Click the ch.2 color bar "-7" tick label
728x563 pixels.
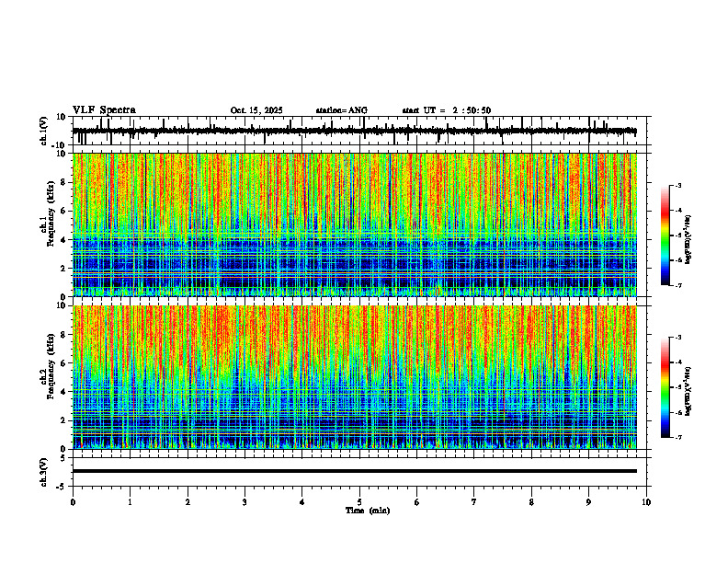click(678, 437)
